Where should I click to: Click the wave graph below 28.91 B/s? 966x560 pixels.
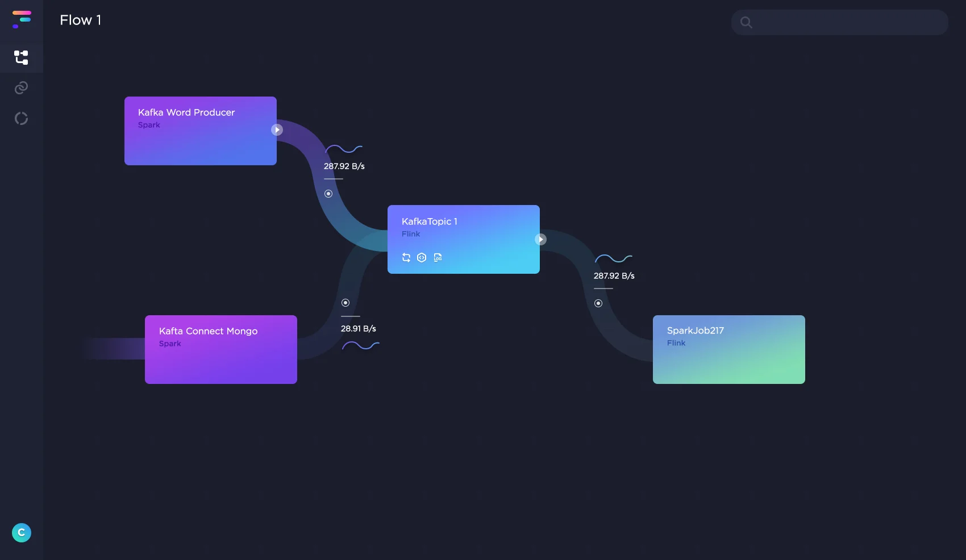(361, 345)
